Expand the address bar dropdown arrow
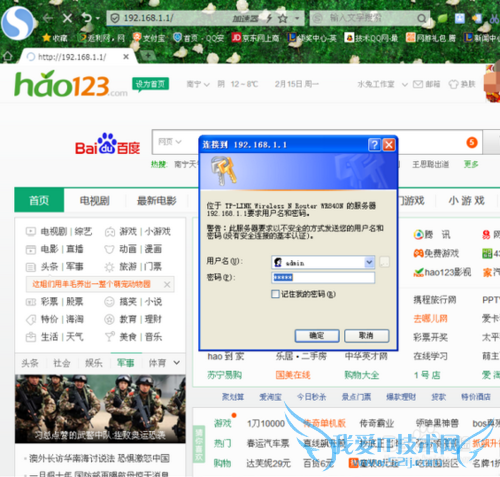Viewport: 500px width, 477px height. pos(297,18)
